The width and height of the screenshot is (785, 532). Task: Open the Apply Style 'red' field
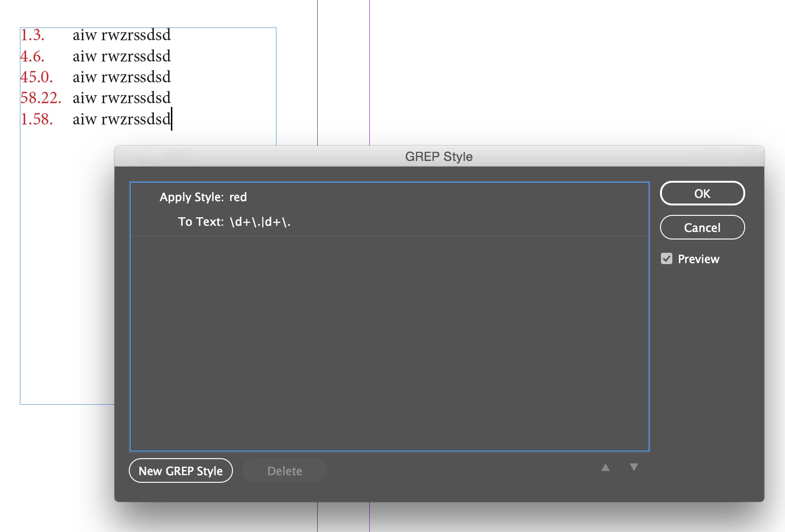point(238,197)
